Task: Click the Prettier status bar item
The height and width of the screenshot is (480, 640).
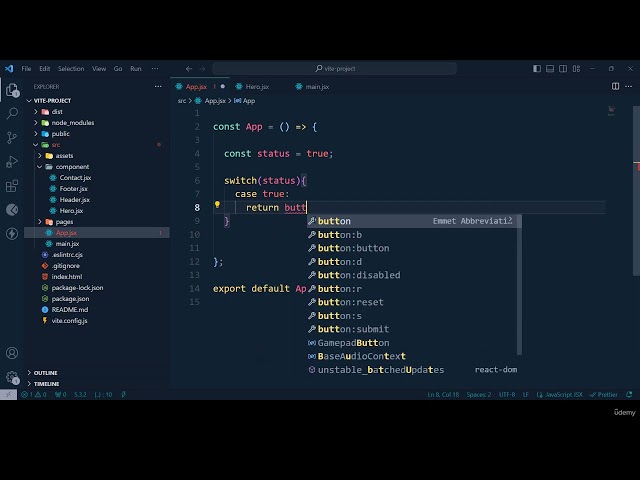Action: [x=603, y=395]
